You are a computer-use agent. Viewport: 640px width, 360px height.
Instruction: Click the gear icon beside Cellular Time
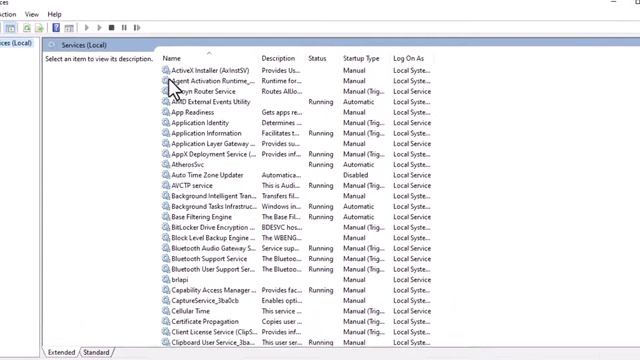[166, 311]
